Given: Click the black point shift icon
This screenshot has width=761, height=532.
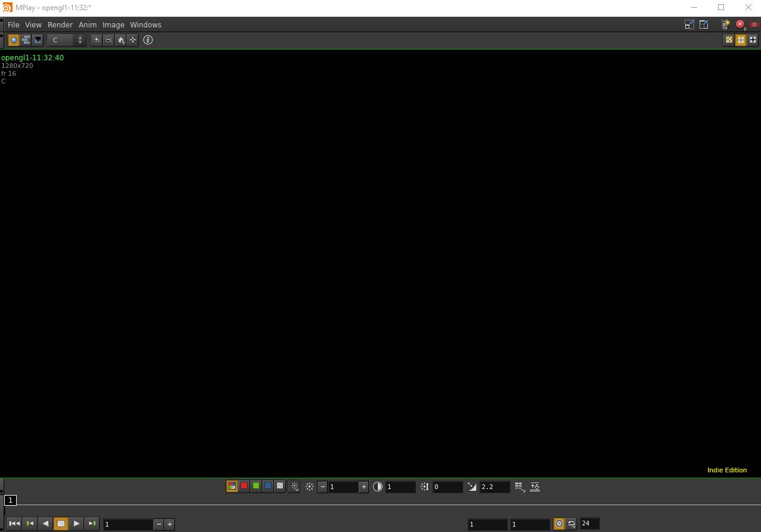Looking at the screenshot, I should (424, 487).
